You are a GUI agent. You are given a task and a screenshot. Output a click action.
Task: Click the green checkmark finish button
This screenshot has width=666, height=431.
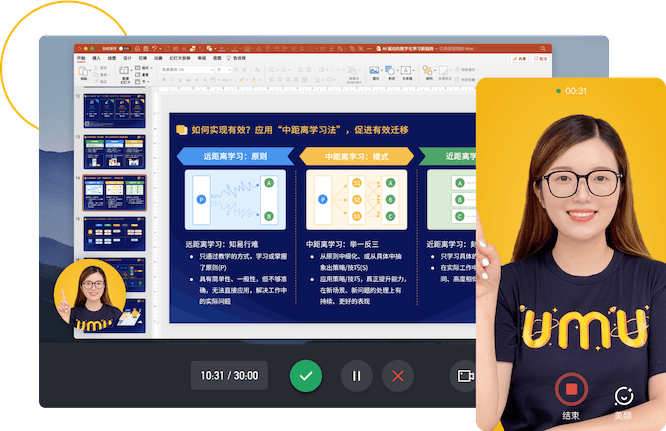point(306,376)
